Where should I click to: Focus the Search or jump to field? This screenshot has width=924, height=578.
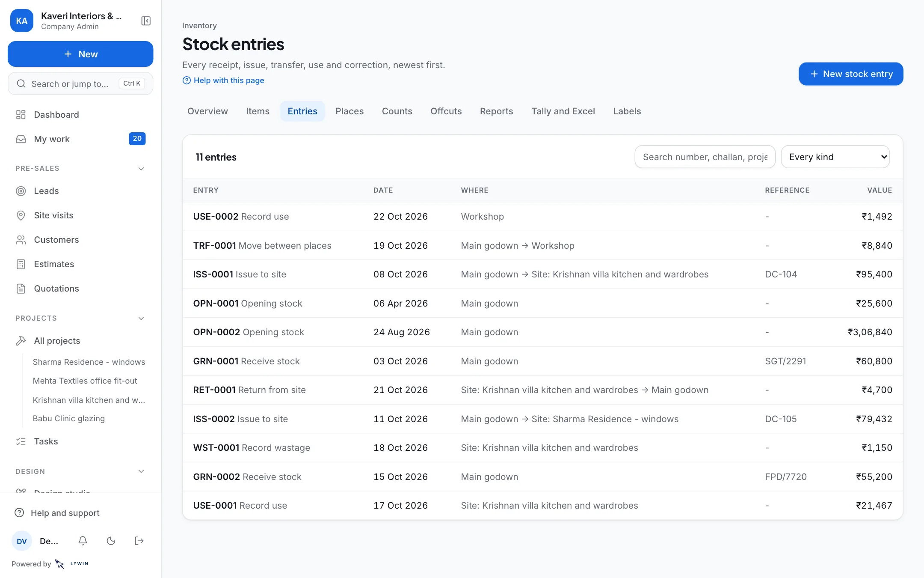coord(80,83)
